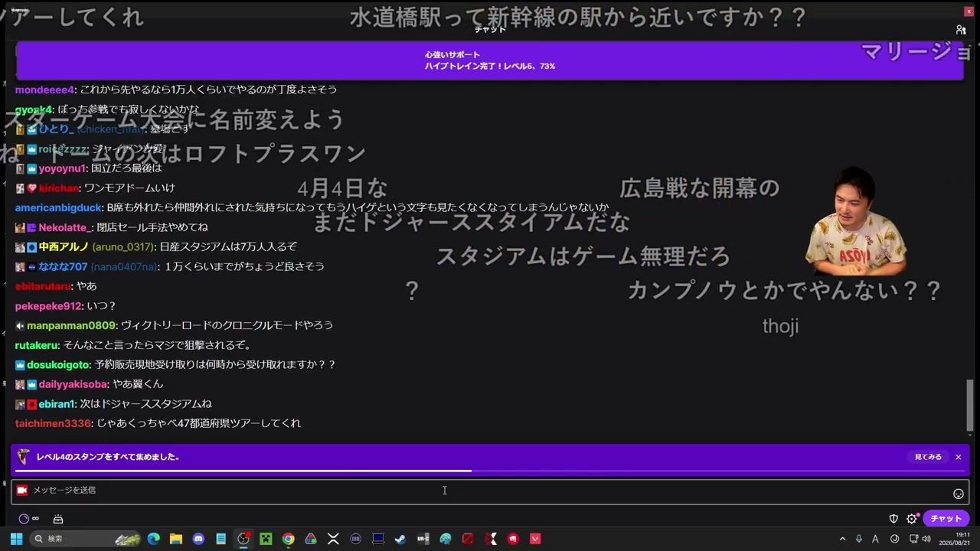
Task: Click username ebiran1 in chat
Action: 57,404
